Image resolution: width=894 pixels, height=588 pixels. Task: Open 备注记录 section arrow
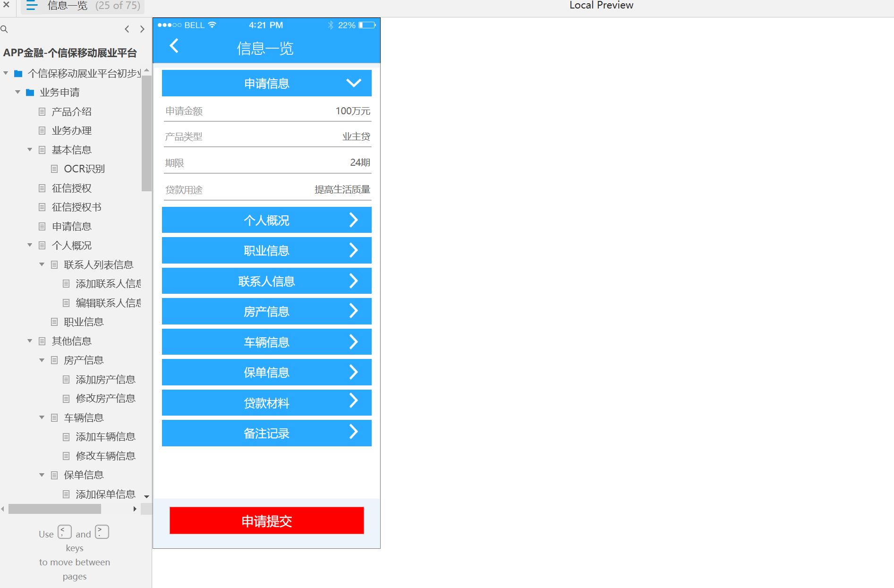click(353, 431)
